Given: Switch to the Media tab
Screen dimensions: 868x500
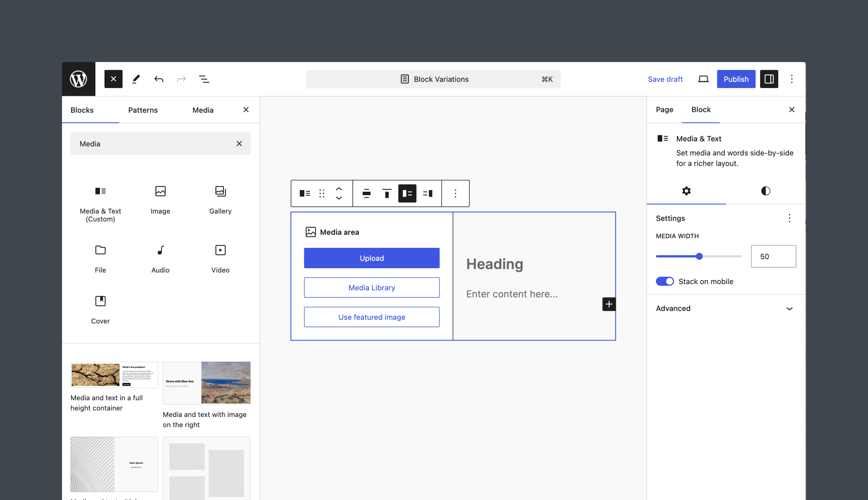Looking at the screenshot, I should tap(203, 110).
